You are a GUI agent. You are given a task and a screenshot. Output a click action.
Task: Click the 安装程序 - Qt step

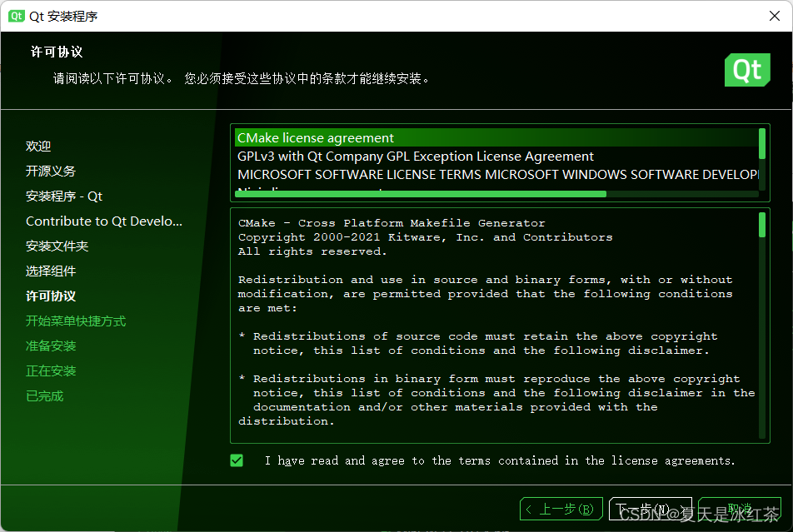(64, 196)
